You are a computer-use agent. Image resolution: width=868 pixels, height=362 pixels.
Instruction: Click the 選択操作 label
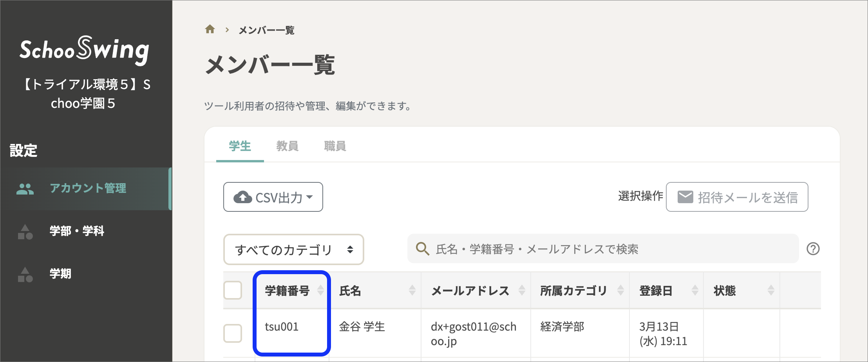640,196
